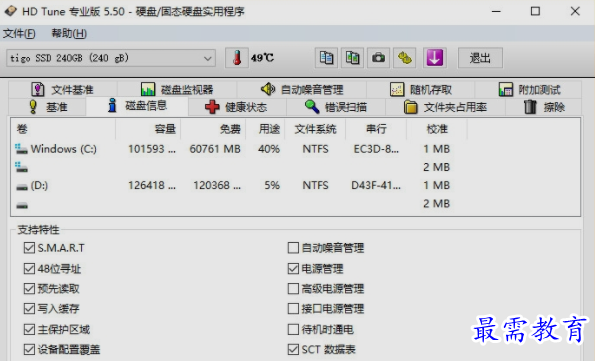Switch to the 文件基准 tab
Viewport: 595px width, 361px height.
[63, 90]
